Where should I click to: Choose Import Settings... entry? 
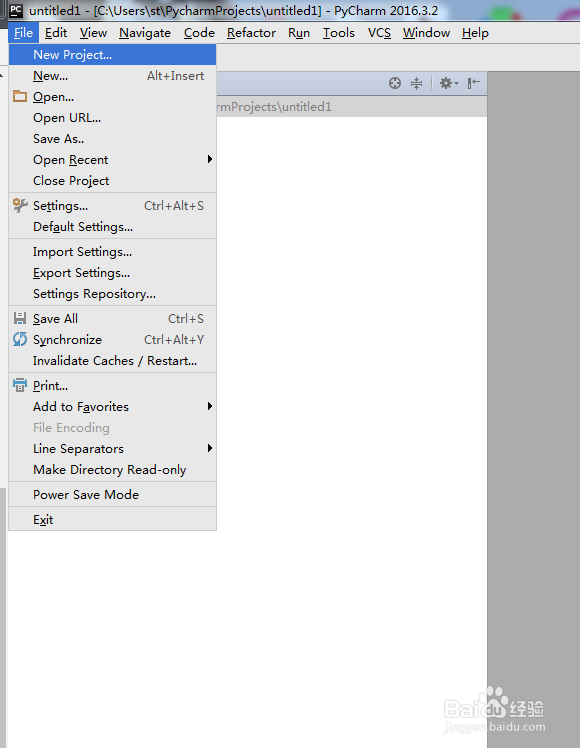[x=113, y=251]
